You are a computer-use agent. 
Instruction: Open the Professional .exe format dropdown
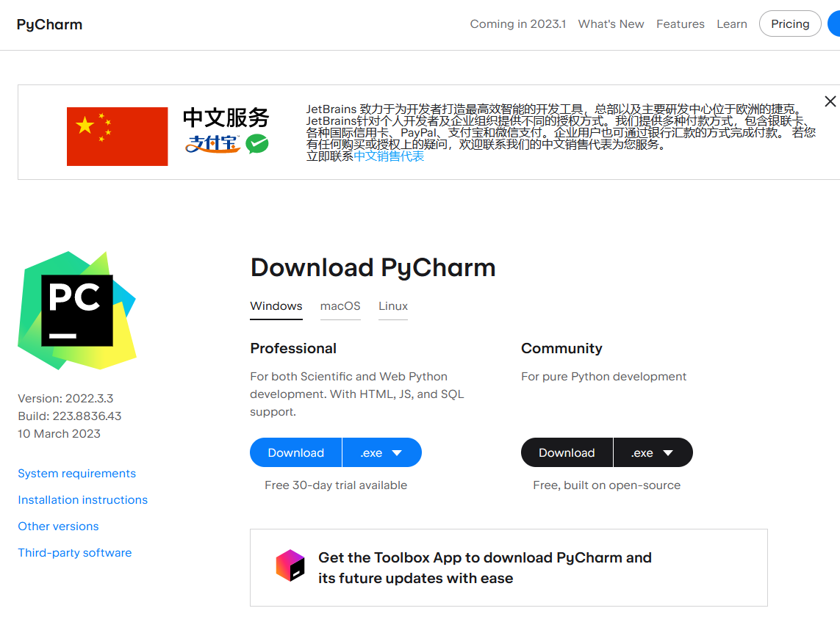381,452
